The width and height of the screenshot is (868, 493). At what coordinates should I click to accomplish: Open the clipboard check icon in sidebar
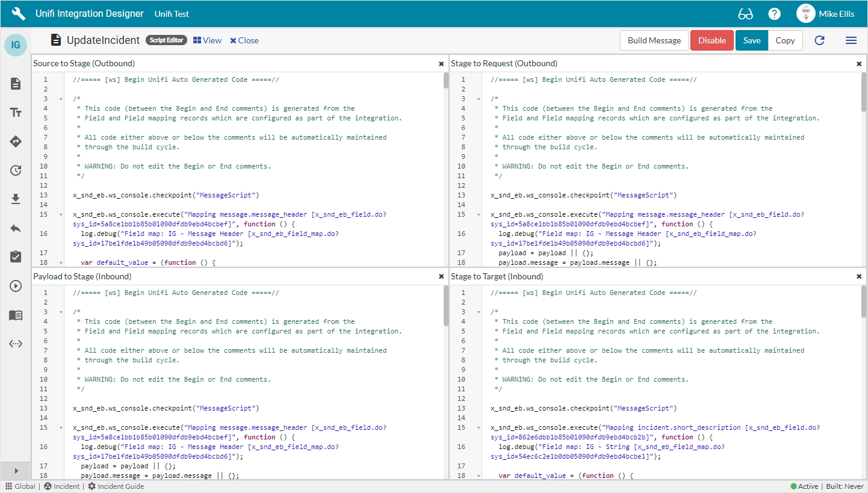coord(16,257)
